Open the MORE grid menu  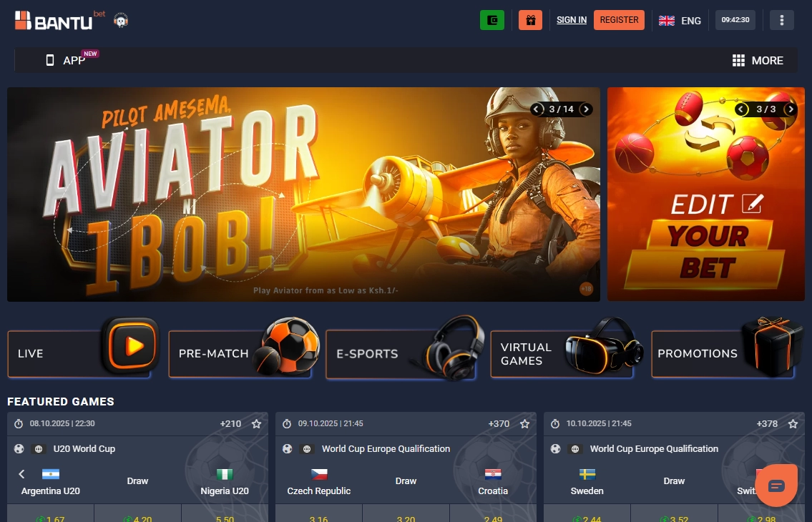click(758, 60)
